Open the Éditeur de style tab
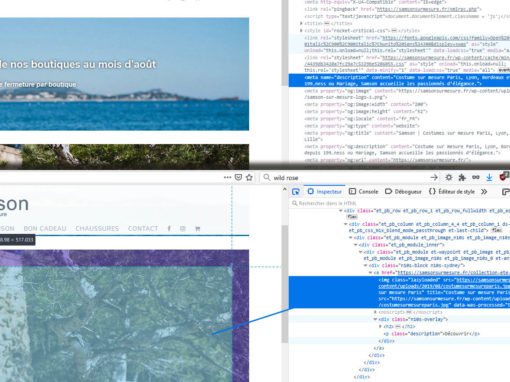 click(451, 192)
